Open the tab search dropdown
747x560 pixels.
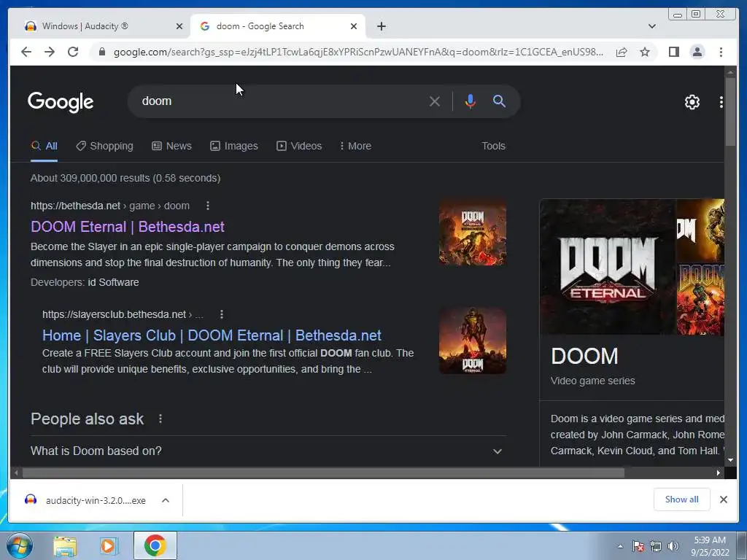(x=651, y=26)
